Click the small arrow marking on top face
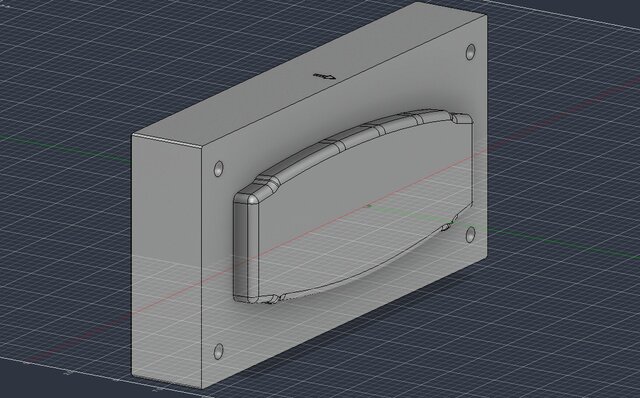 324,76
